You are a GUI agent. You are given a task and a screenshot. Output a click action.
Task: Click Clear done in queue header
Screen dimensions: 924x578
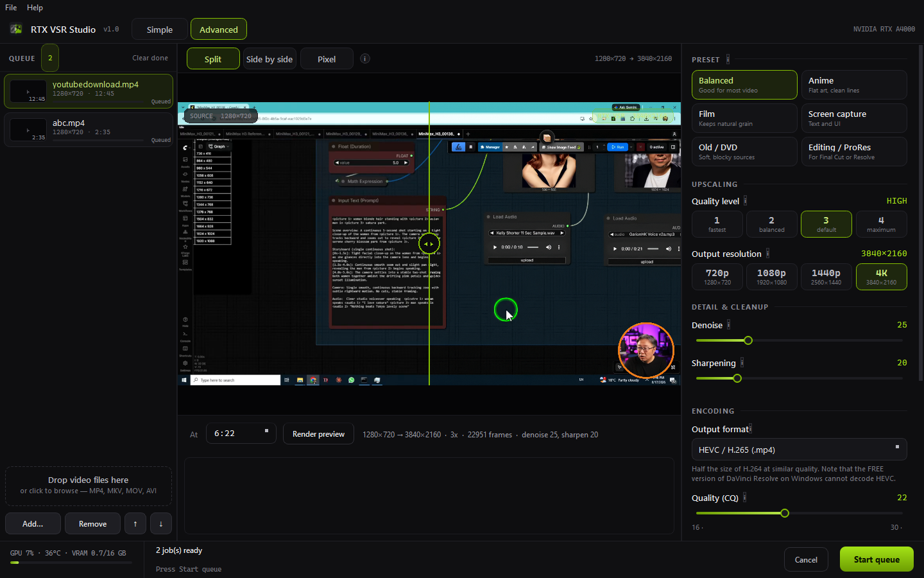coord(150,58)
